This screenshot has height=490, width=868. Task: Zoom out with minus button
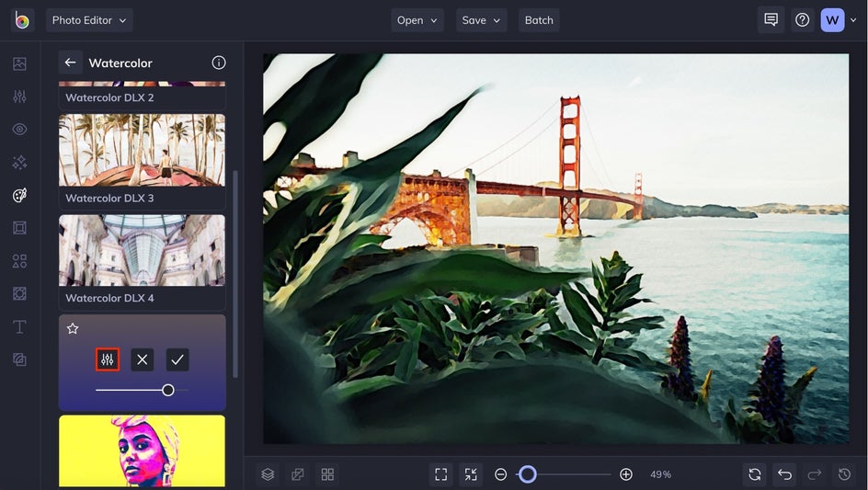500,474
